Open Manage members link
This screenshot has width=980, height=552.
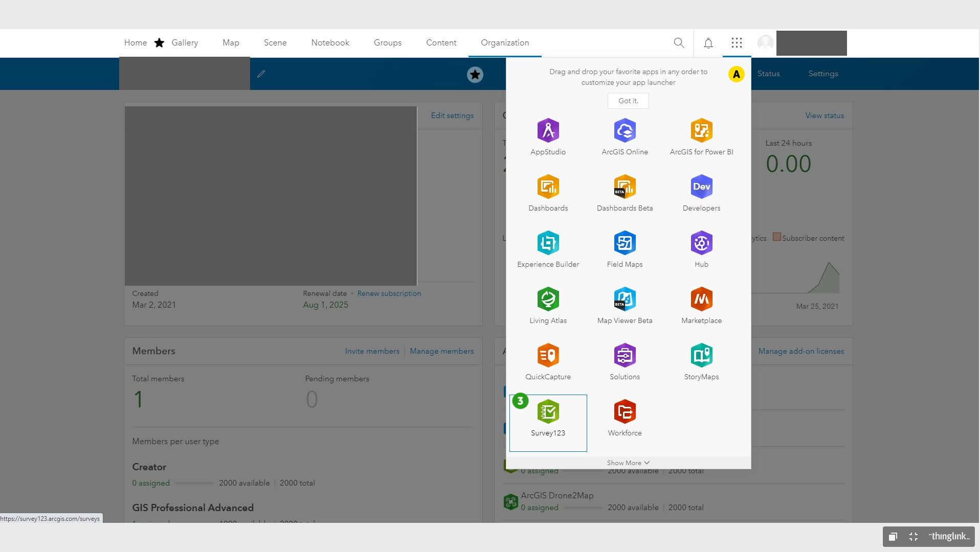pos(441,351)
